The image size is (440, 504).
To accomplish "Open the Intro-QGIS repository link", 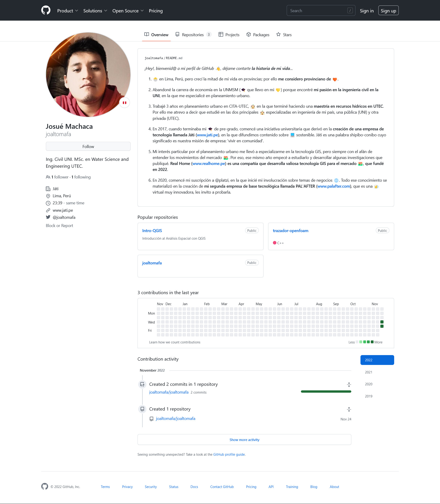I will [x=152, y=230].
